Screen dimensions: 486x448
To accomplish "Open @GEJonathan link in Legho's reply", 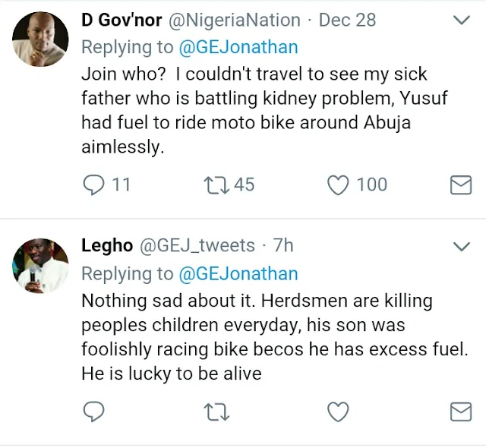I will click(x=238, y=273).
